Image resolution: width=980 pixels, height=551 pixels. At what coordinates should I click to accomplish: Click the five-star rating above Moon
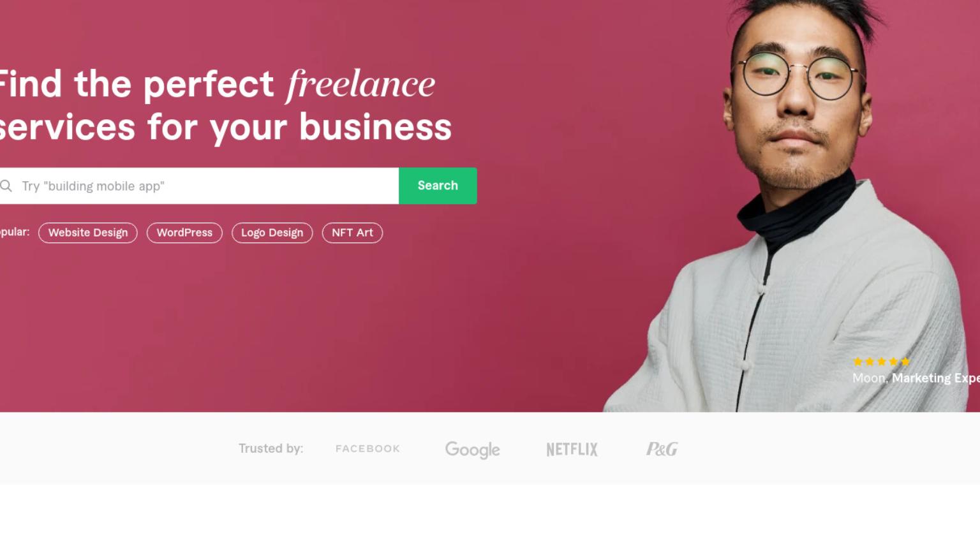click(x=882, y=362)
